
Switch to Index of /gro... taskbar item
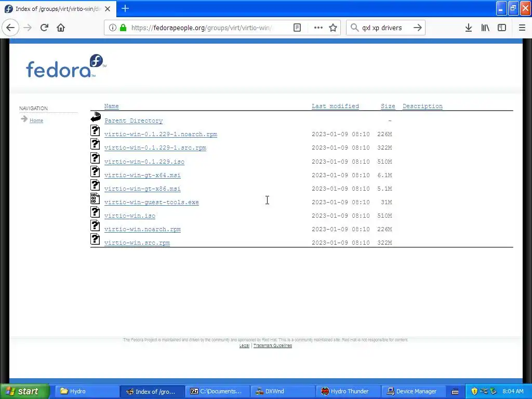152,391
